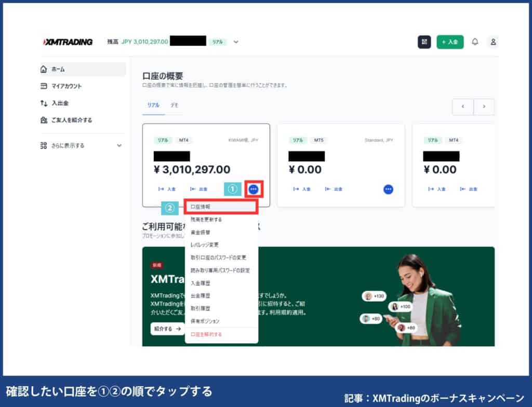Click the MT5 tag on Standard card

pos(318,140)
